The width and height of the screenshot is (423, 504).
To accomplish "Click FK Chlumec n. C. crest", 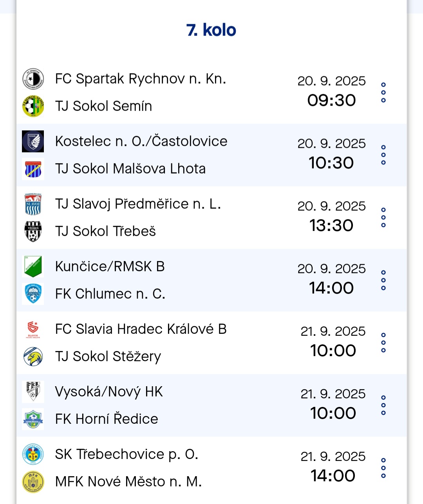I will [33, 294].
